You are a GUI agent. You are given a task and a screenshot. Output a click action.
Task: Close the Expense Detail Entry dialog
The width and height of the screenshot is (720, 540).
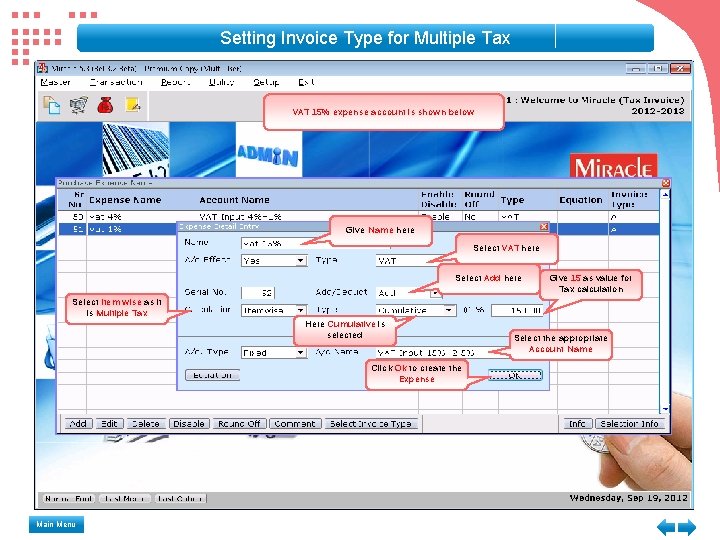544,226
